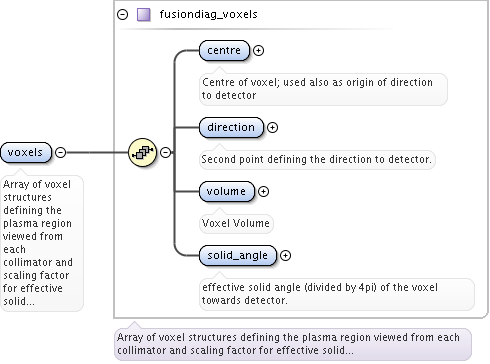This screenshot has height=364, width=490.
Task: Select the solid_angle element node
Action: [x=238, y=255]
